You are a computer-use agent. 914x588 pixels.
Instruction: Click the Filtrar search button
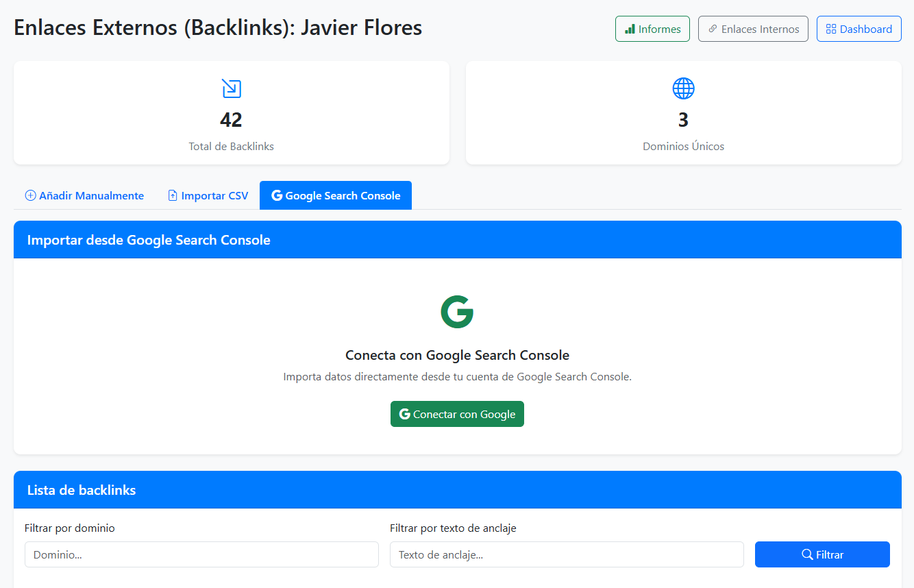tap(822, 554)
